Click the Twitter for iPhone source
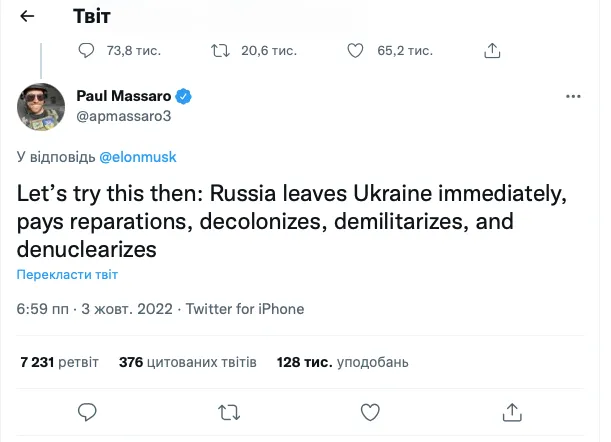The image size is (611, 442). (x=245, y=309)
